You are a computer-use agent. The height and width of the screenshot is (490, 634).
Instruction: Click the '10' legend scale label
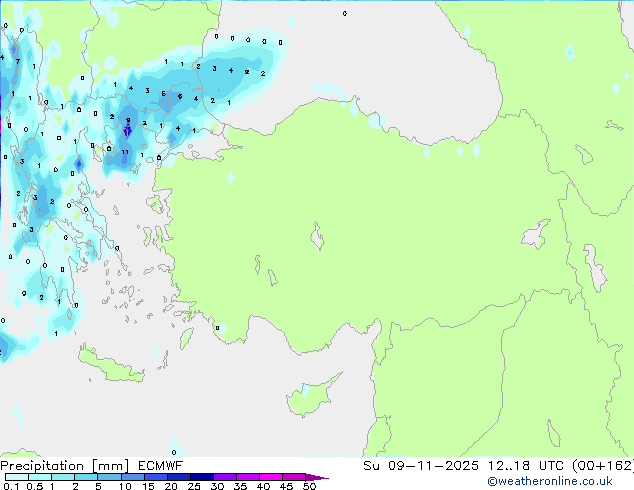[125, 486]
